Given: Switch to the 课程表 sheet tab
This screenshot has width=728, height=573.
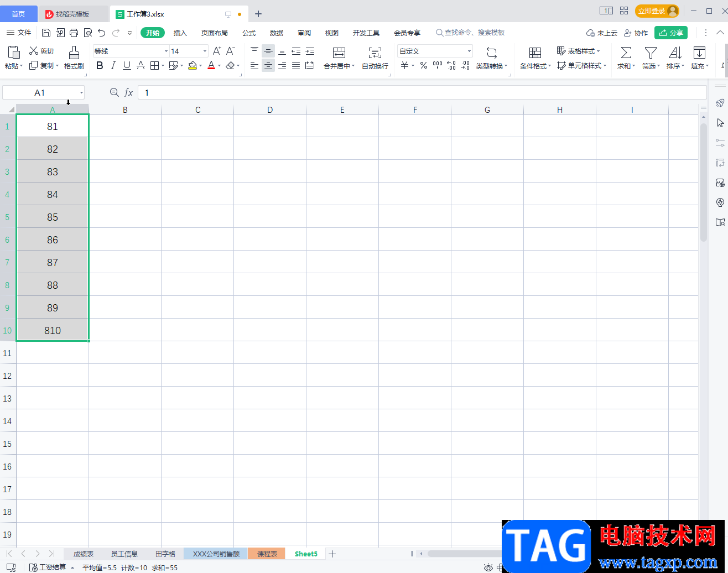Looking at the screenshot, I should pos(267,554).
